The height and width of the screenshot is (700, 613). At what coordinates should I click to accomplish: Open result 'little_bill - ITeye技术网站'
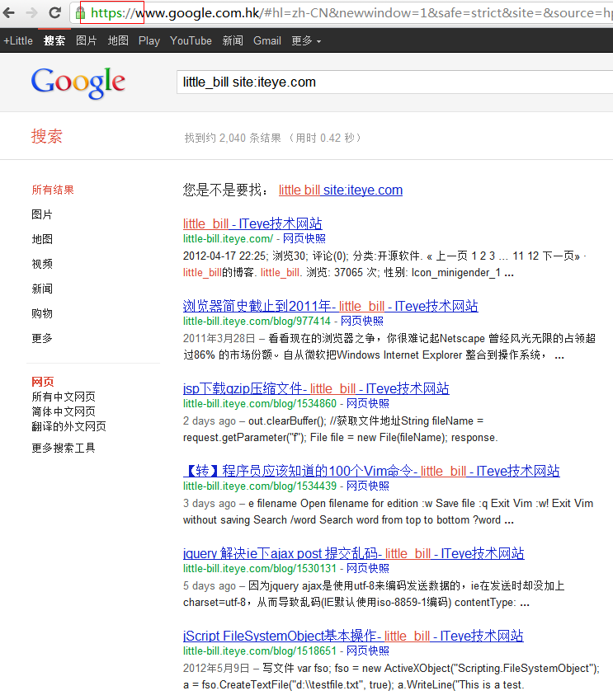(x=252, y=223)
